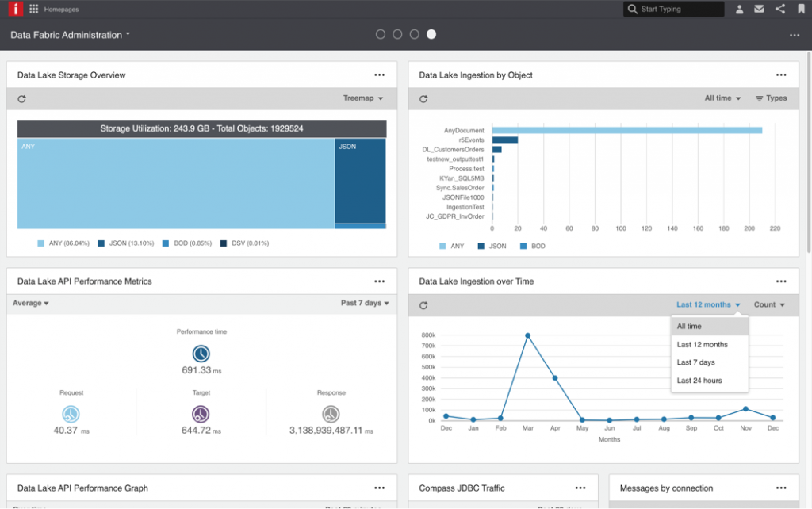The height and width of the screenshot is (509, 812).
Task: Open the Average metric dropdown
Action: coord(30,304)
